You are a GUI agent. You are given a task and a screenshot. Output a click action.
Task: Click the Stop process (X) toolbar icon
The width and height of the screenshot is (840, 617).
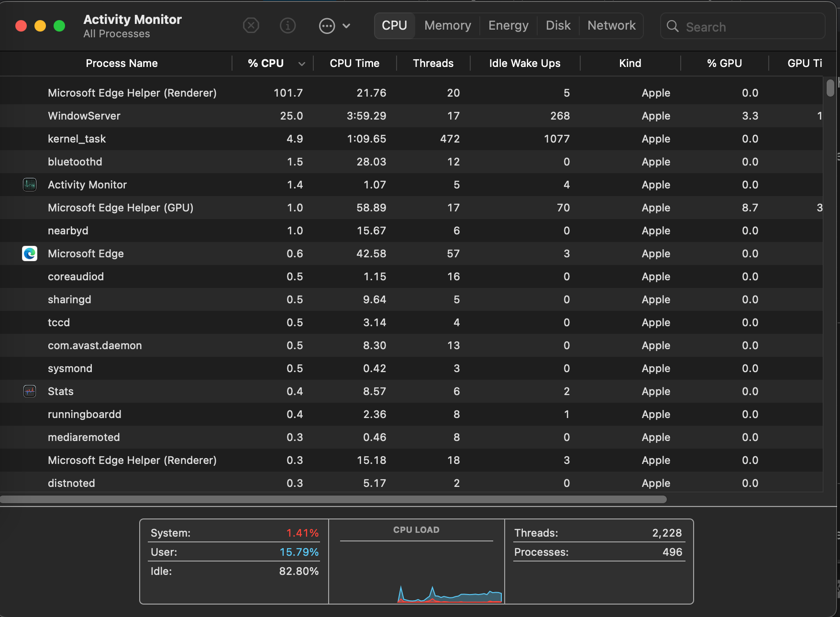point(251,25)
